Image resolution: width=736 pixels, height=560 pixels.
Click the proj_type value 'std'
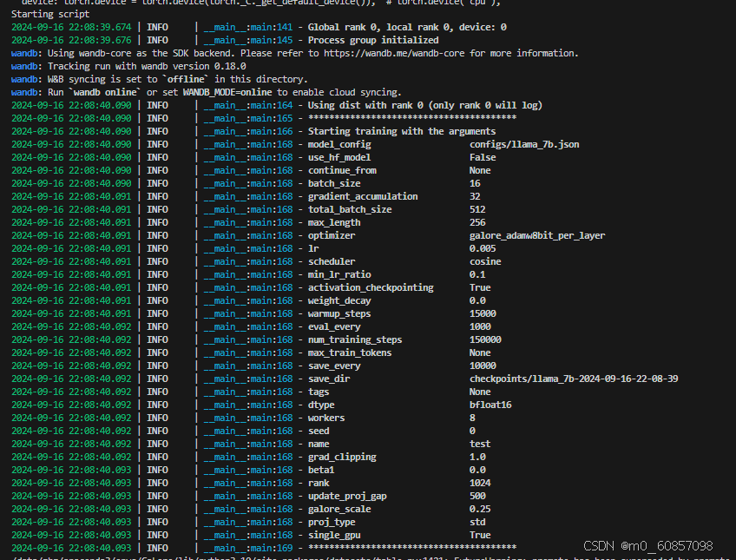(477, 523)
